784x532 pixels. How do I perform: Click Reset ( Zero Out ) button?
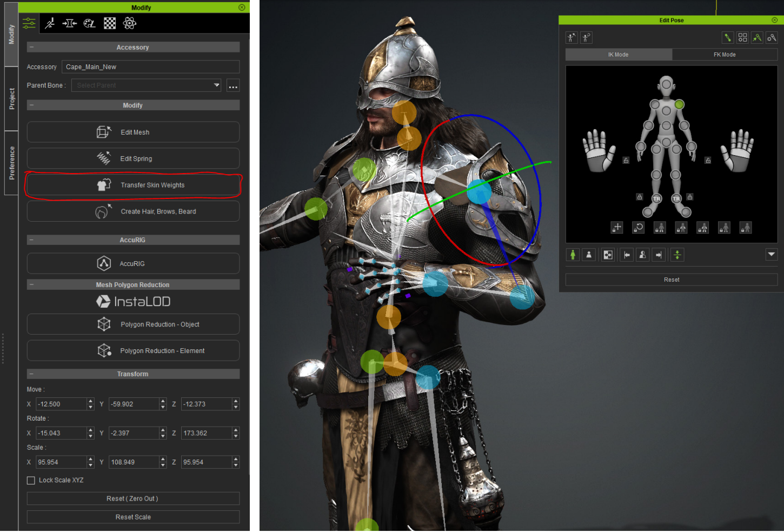pos(133,499)
